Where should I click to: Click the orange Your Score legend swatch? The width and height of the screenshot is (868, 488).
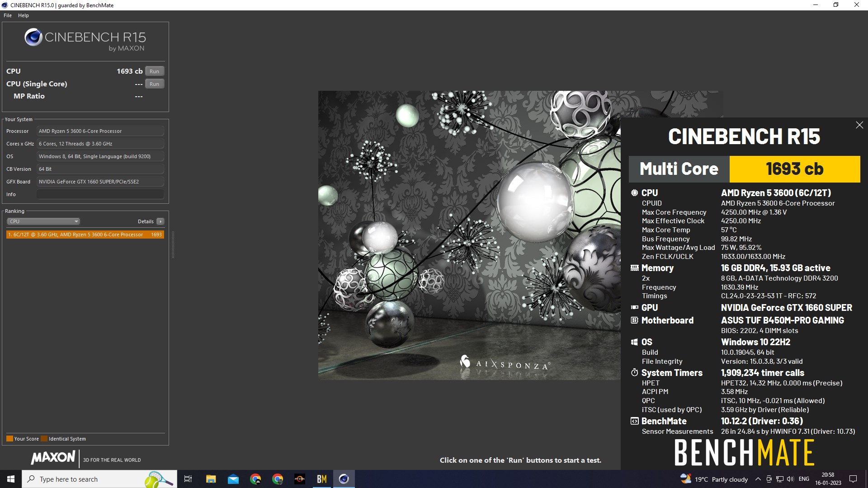[x=9, y=439]
